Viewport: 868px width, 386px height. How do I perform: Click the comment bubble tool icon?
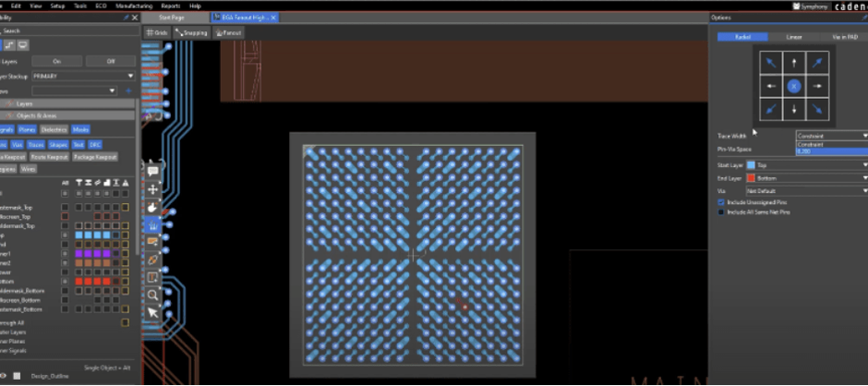[x=152, y=171]
